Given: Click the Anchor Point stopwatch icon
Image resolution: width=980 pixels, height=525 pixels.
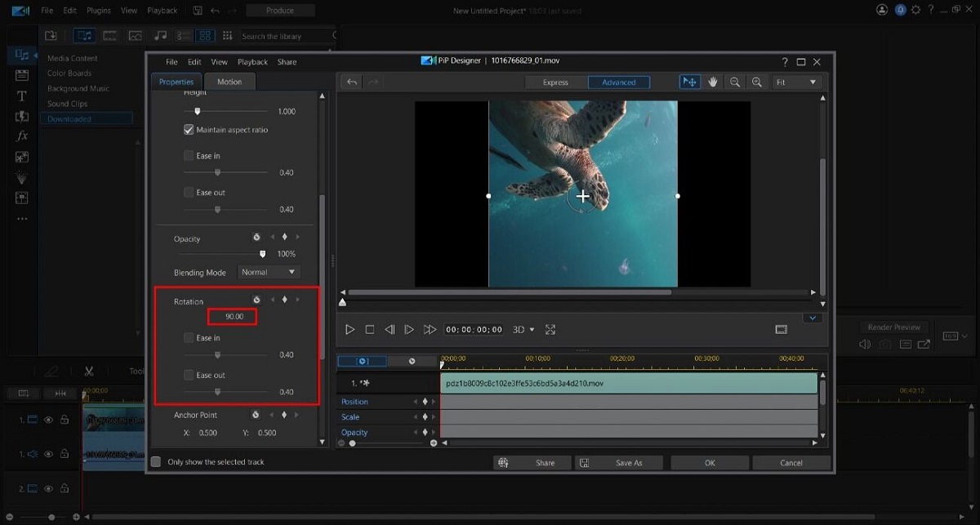Looking at the screenshot, I should [256, 415].
